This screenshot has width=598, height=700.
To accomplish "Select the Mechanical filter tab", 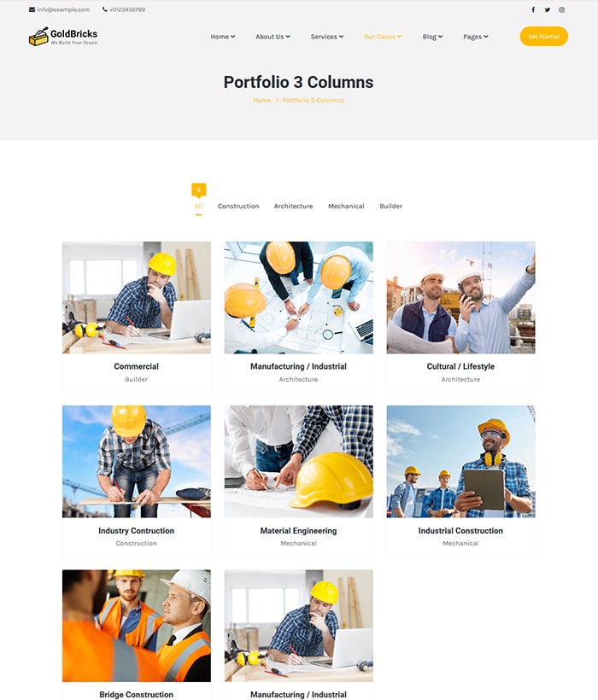I will click(x=346, y=207).
